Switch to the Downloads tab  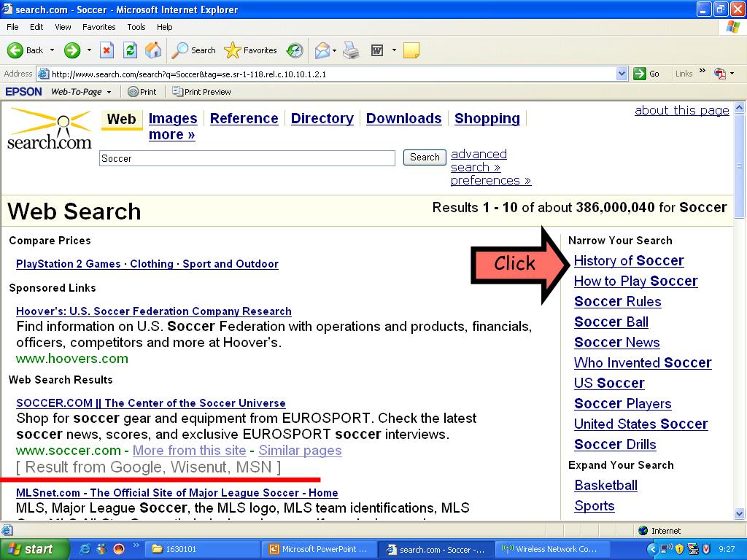point(404,118)
